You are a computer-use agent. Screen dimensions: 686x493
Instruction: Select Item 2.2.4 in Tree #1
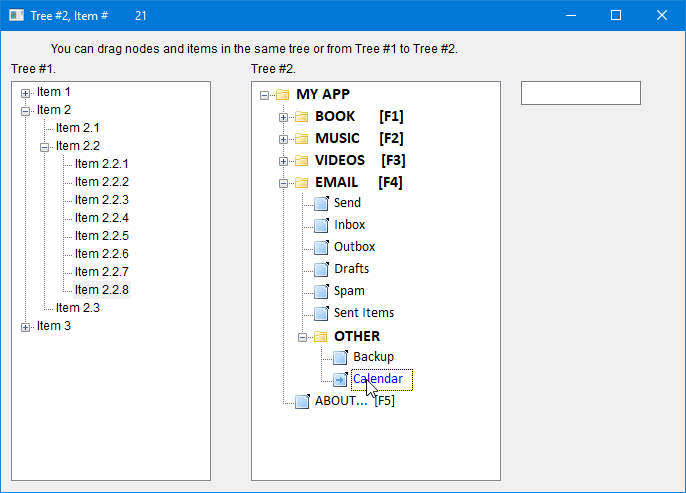pyautogui.click(x=101, y=218)
